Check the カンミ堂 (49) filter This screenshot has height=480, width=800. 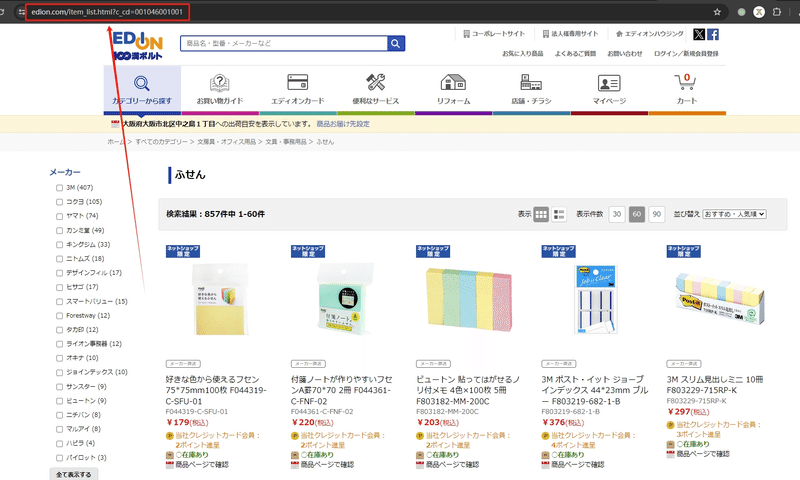[60, 231]
